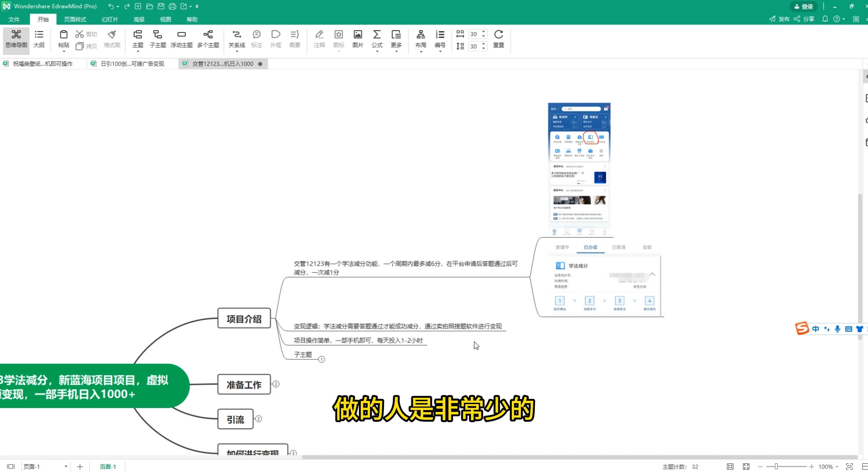This screenshot has height=472, width=868.
Task: Open the 更多 dropdown arrow
Action: [x=396, y=51]
